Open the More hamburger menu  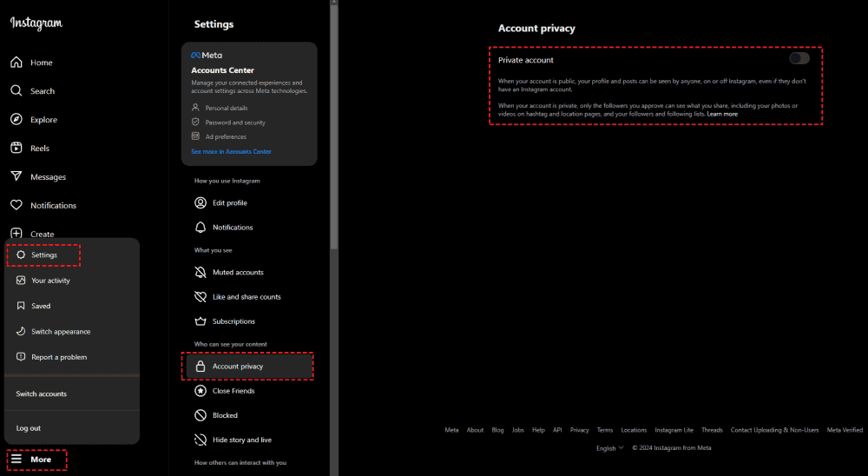click(x=17, y=459)
